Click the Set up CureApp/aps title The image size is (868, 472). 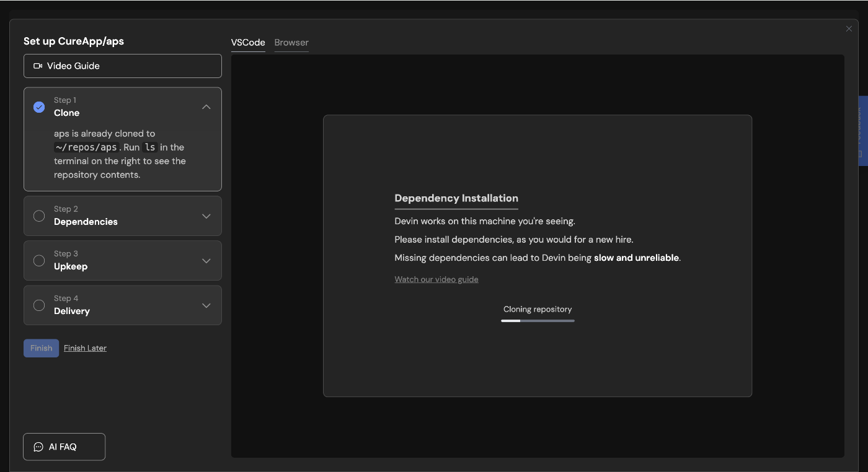(x=74, y=42)
